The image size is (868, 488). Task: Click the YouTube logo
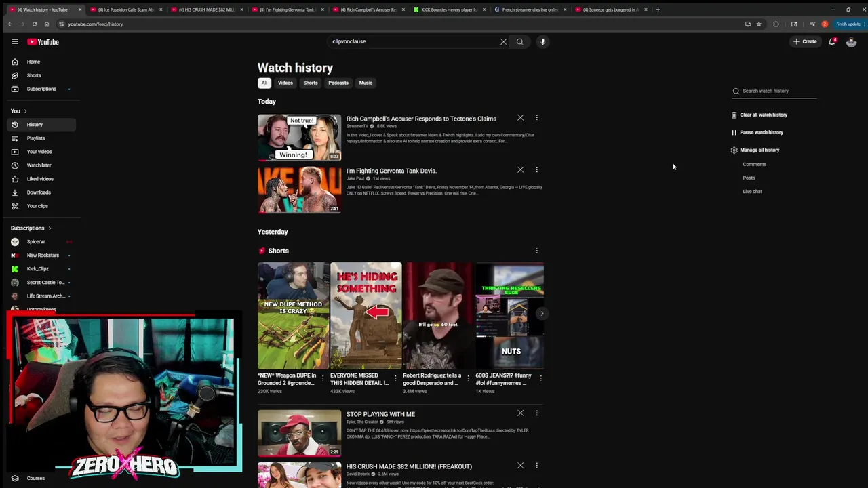click(x=43, y=41)
